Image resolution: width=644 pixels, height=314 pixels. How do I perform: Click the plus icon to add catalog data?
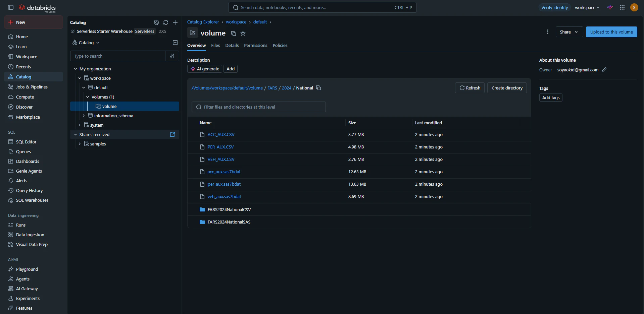point(175,22)
